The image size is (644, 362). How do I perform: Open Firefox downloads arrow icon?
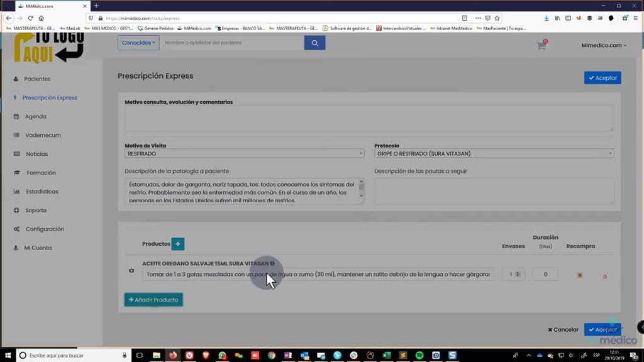(x=547, y=18)
